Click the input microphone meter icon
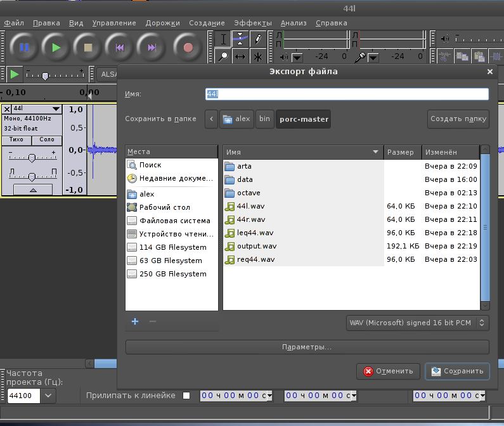The height and width of the screenshot is (426, 504). click(360, 57)
